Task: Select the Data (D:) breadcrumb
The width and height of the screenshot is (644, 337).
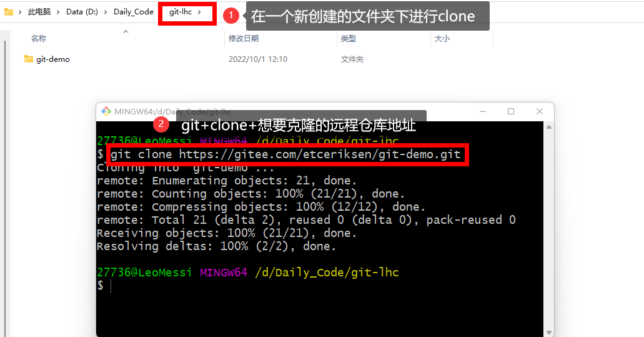Action: pyautogui.click(x=82, y=12)
